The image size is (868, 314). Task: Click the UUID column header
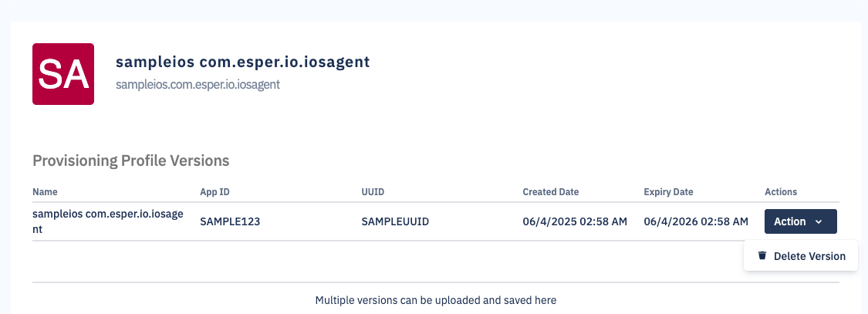373,191
